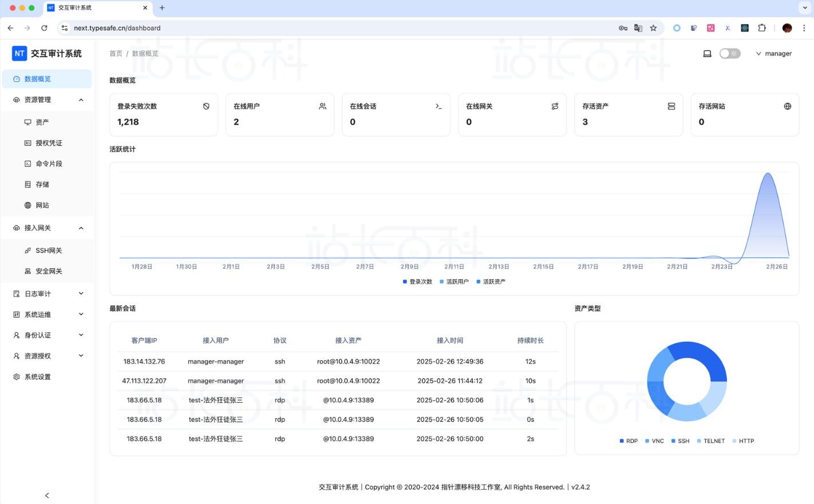Click the laptop screen icon in header
The image size is (814, 504).
tap(707, 53)
